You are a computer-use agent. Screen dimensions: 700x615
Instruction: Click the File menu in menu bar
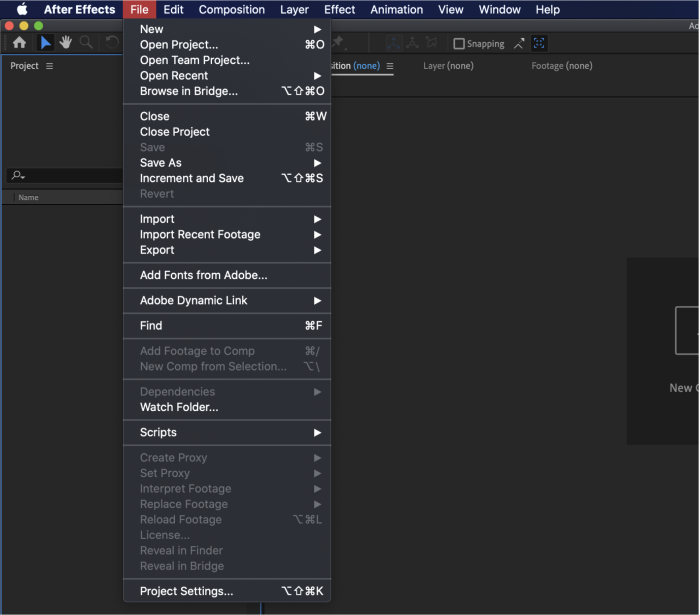139,9
